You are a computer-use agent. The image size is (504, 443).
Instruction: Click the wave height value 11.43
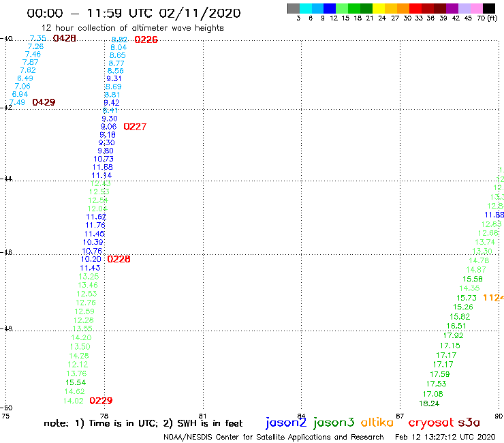pyautogui.click(x=90, y=268)
